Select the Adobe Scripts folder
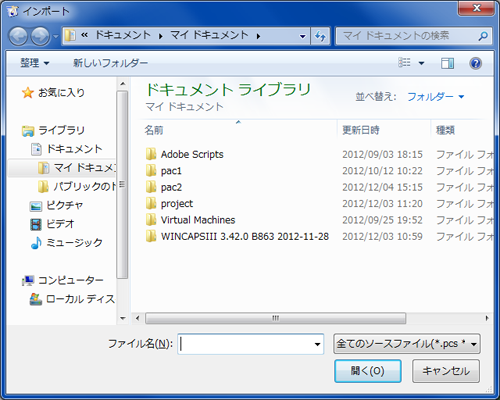The width and height of the screenshot is (500, 400). click(192, 154)
